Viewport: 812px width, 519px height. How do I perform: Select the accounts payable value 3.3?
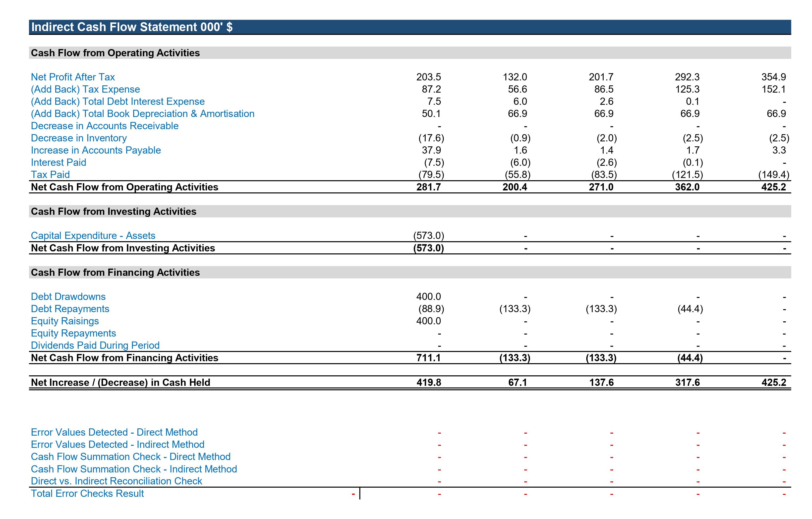779,150
